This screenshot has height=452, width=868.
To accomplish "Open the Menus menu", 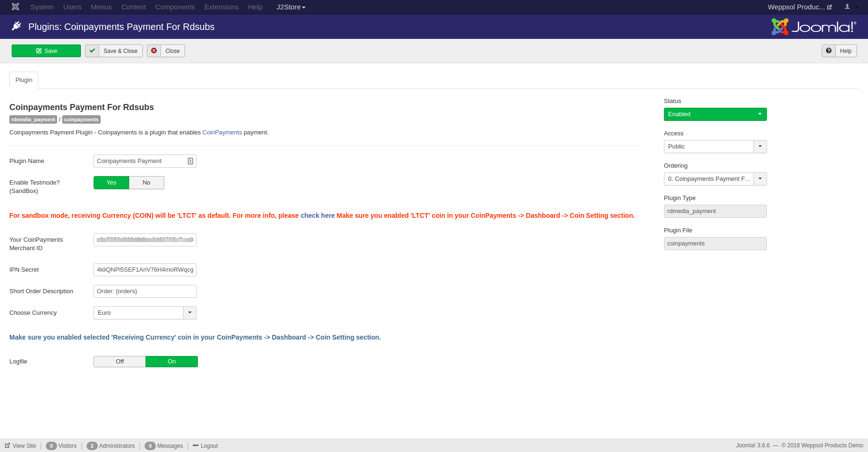I will [101, 7].
